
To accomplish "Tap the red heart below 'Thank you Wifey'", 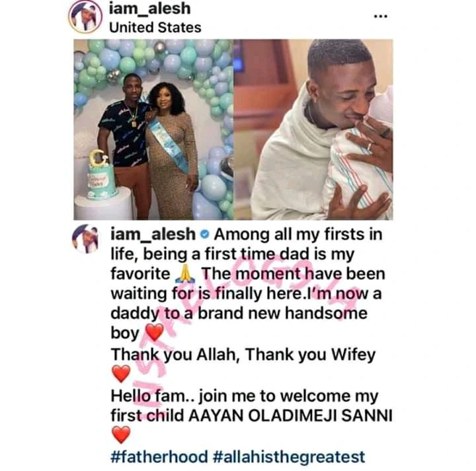I will [121, 373].
